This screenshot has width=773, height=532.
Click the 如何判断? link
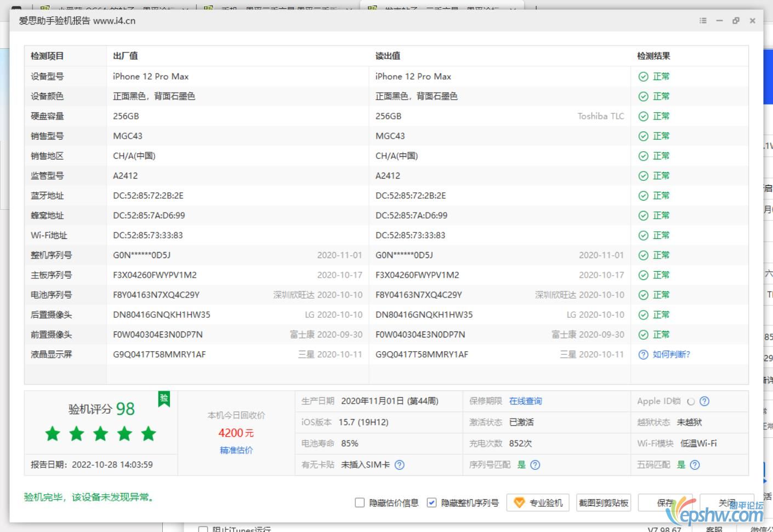click(x=672, y=354)
